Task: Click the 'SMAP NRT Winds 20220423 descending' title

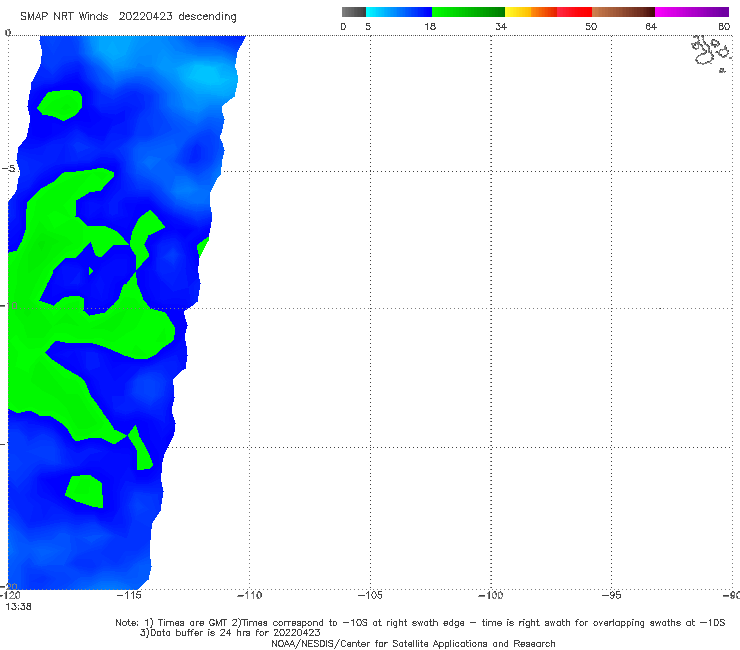Action: [128, 17]
